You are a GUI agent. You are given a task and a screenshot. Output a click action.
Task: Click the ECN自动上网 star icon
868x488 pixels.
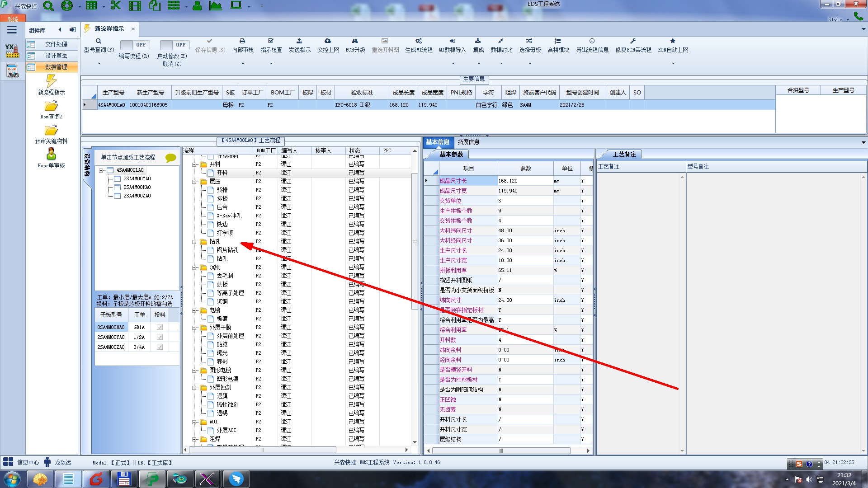673,41
